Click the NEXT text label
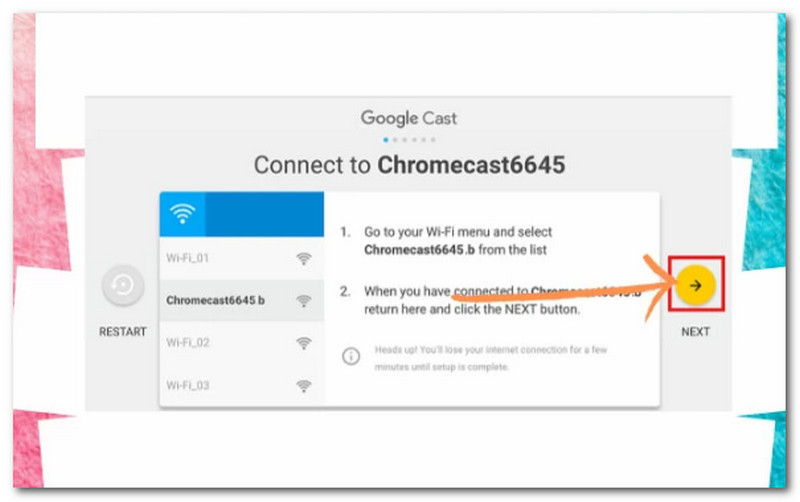 pyautogui.click(x=695, y=332)
